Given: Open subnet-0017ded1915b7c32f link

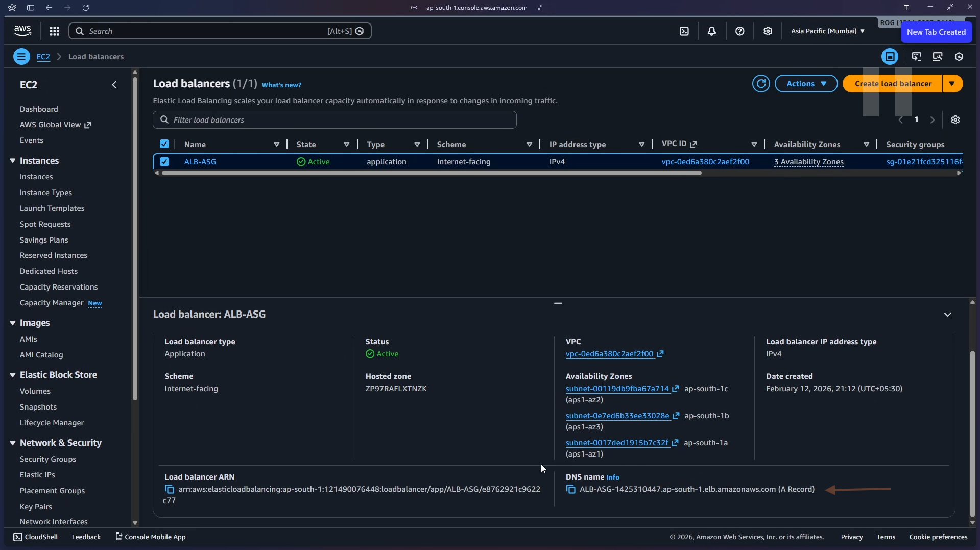Looking at the screenshot, I should point(617,442).
